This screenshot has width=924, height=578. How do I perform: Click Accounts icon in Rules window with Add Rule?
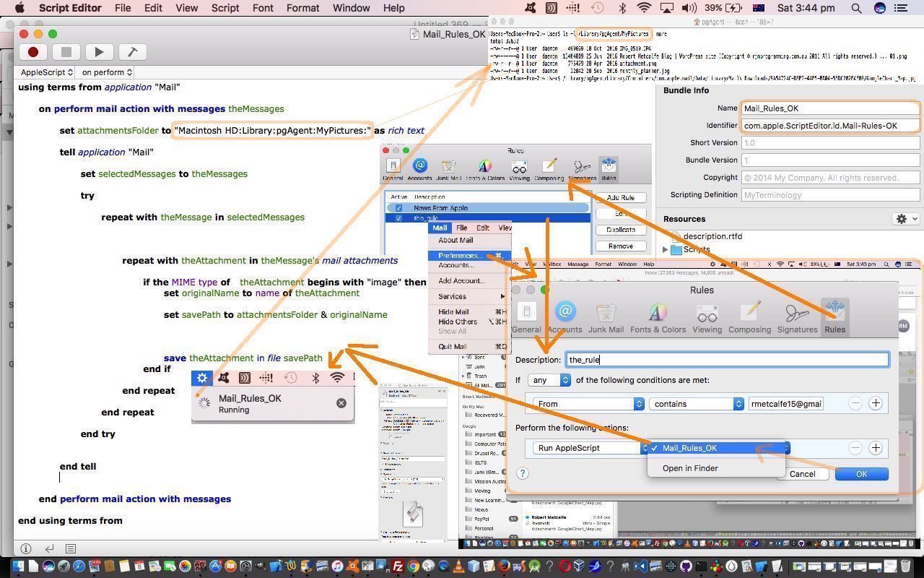(x=419, y=170)
